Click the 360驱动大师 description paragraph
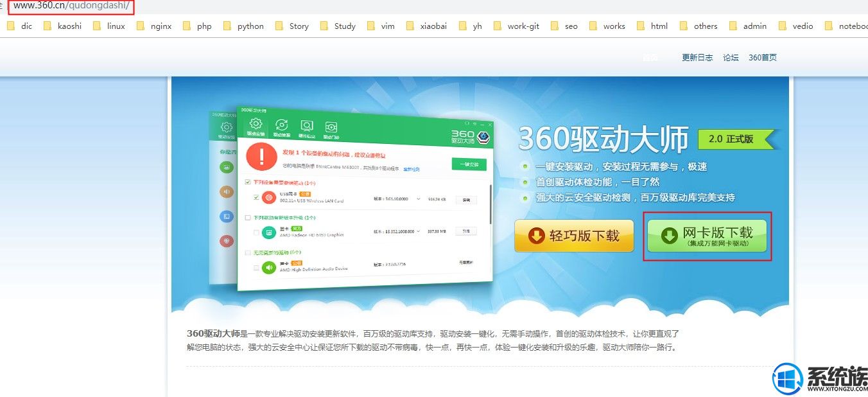This screenshot has width=868, height=397. tap(433, 340)
